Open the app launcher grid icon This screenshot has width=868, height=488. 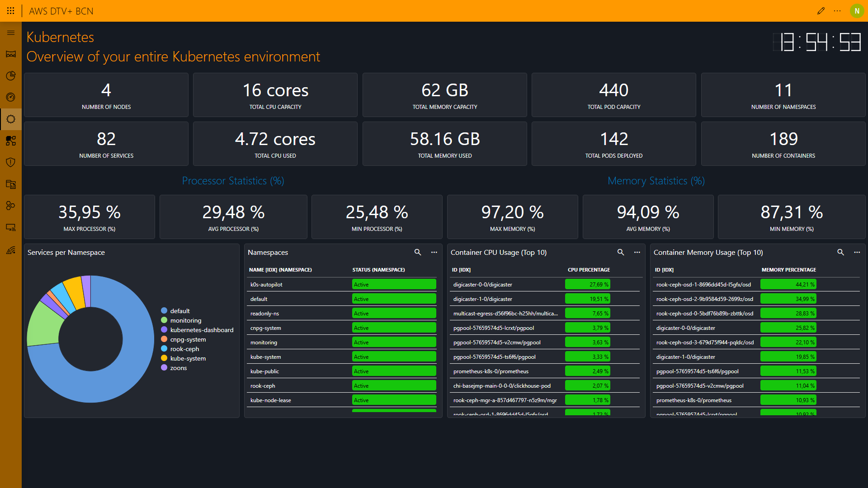click(10, 11)
